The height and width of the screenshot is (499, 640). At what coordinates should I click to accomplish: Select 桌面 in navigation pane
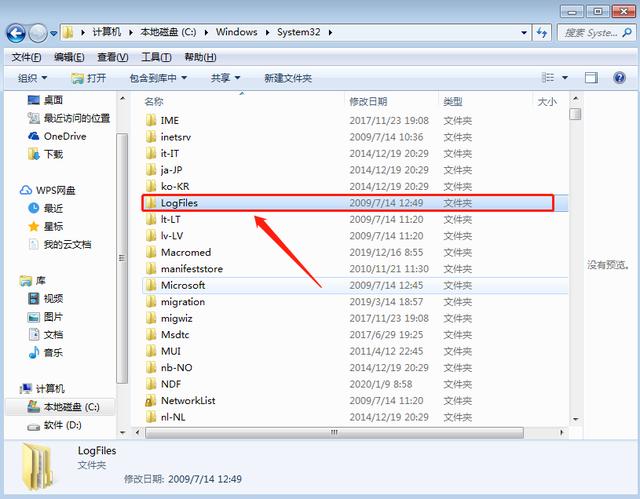[x=45, y=100]
